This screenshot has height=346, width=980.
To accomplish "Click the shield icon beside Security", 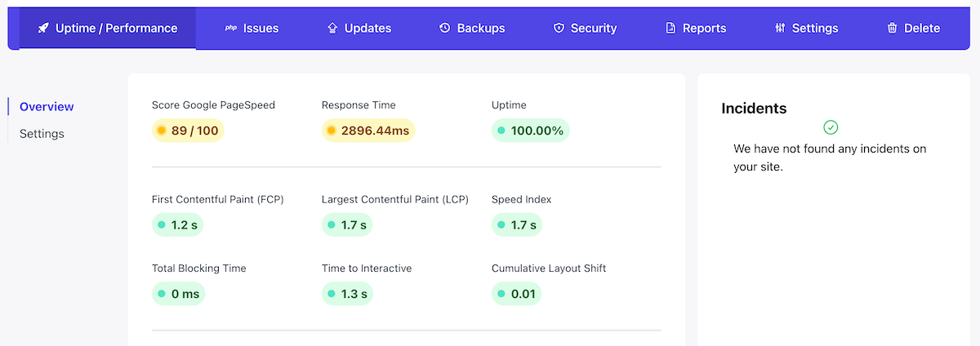I will [x=559, y=28].
